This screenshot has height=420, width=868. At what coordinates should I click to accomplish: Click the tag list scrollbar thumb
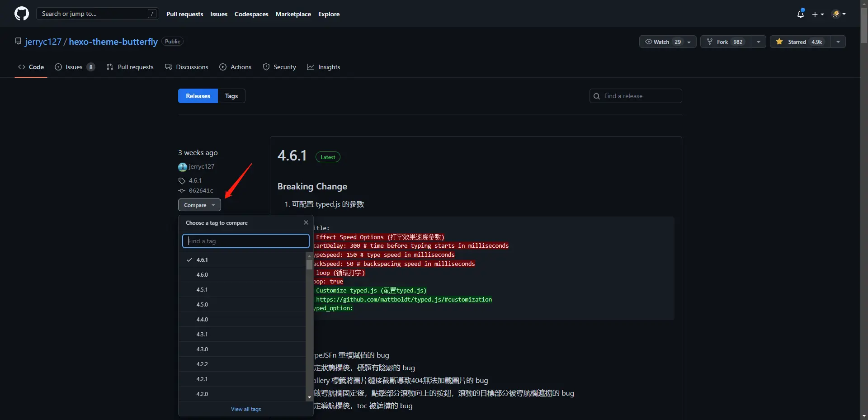(310, 264)
